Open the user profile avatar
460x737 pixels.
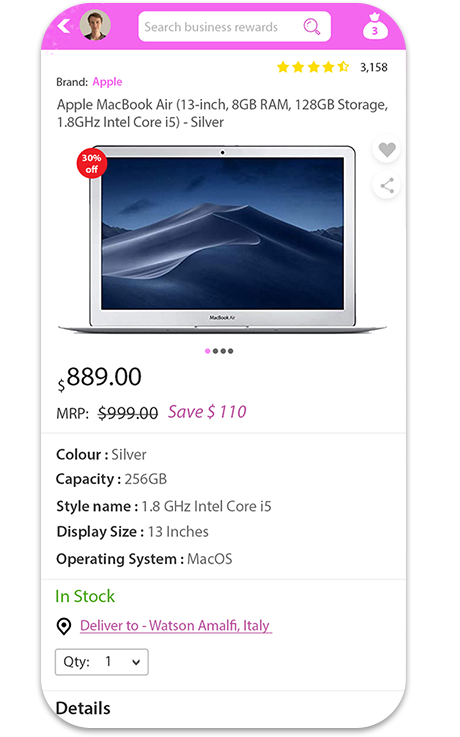coord(95,25)
